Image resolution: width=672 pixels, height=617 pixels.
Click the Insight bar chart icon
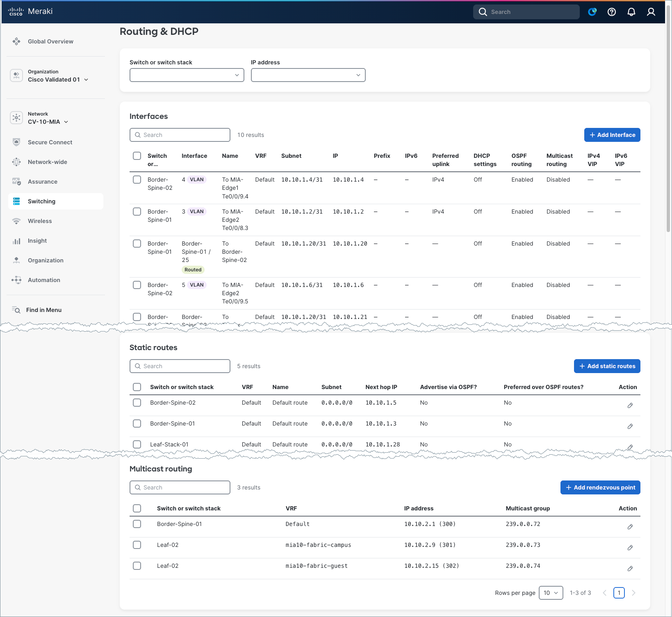pos(16,241)
